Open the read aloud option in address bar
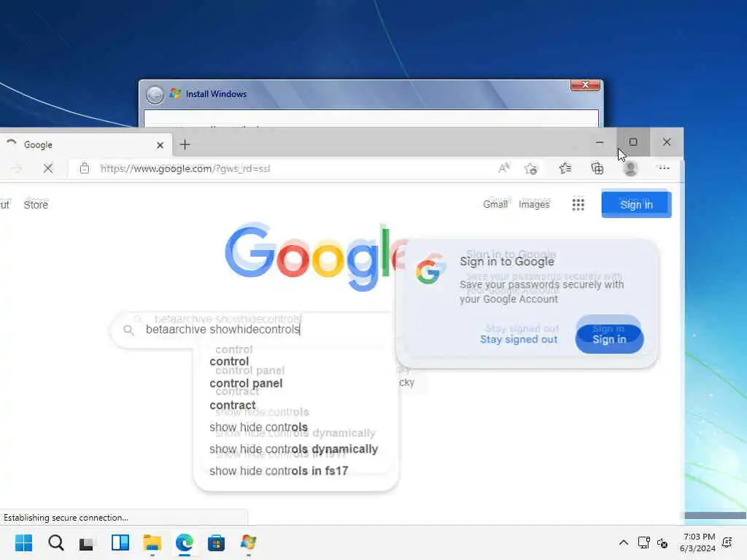The image size is (747, 560). pos(504,168)
